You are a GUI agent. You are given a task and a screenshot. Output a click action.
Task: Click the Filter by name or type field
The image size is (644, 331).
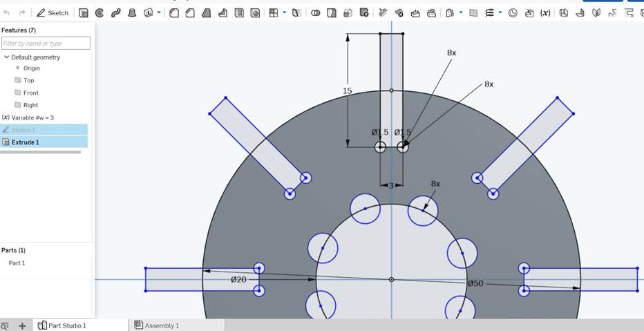(46, 43)
